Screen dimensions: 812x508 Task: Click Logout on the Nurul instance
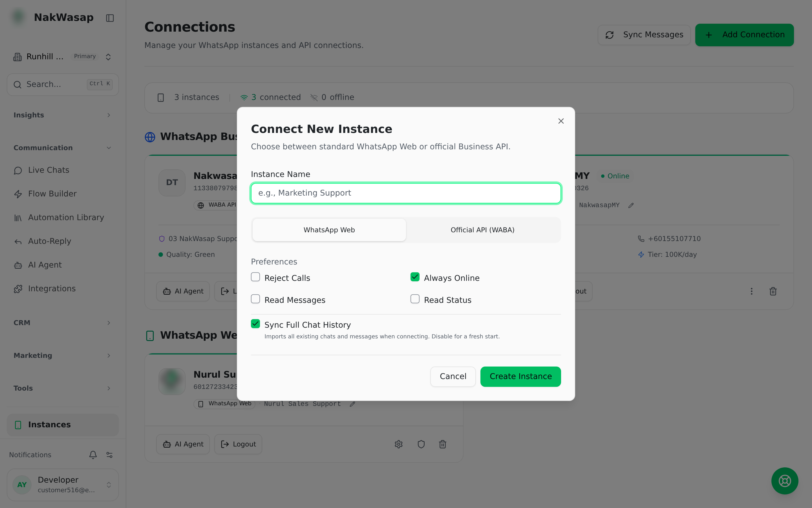[x=238, y=444]
